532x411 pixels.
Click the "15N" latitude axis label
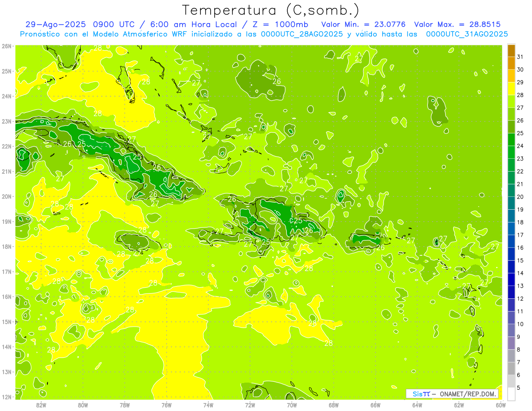click(x=7, y=322)
